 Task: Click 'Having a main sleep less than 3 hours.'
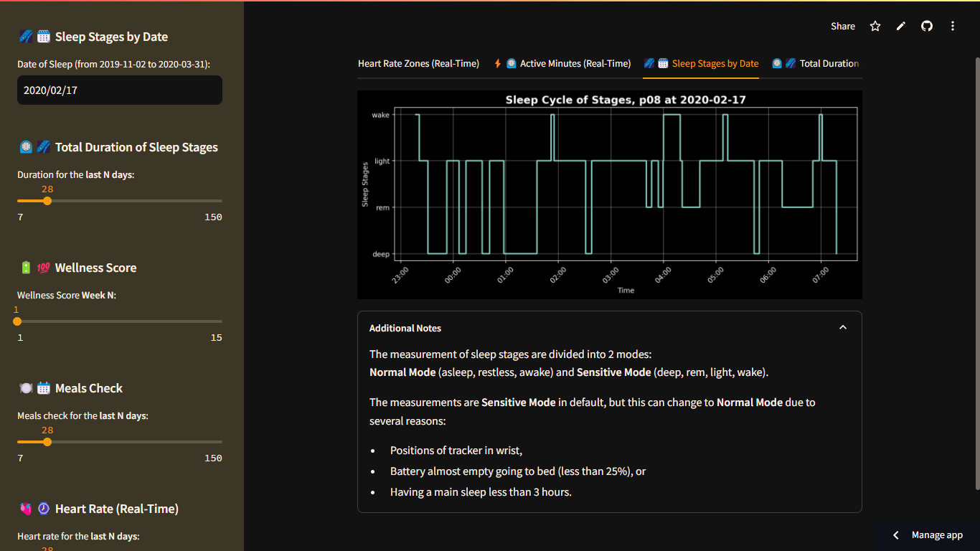coord(481,492)
